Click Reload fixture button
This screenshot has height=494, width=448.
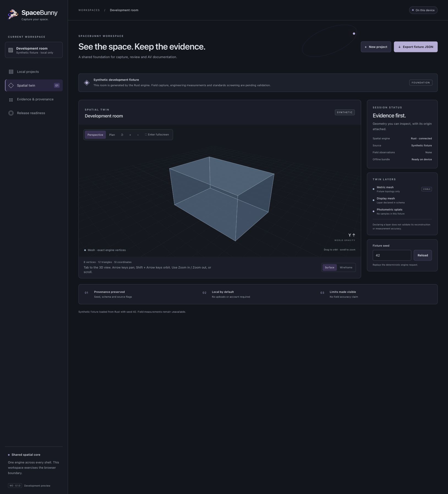pyautogui.click(x=423, y=256)
